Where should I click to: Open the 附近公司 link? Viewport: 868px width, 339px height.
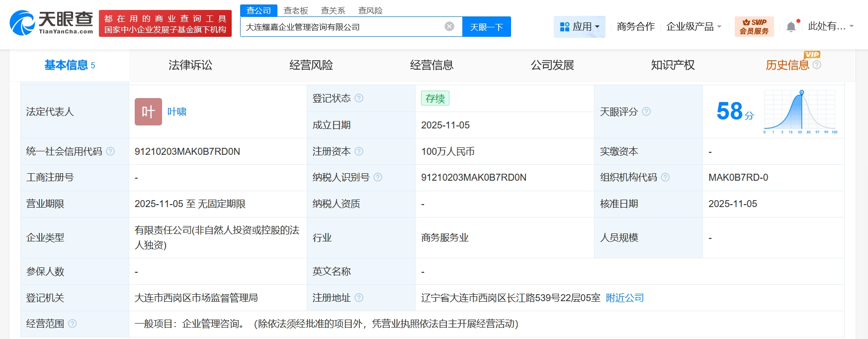tap(624, 298)
